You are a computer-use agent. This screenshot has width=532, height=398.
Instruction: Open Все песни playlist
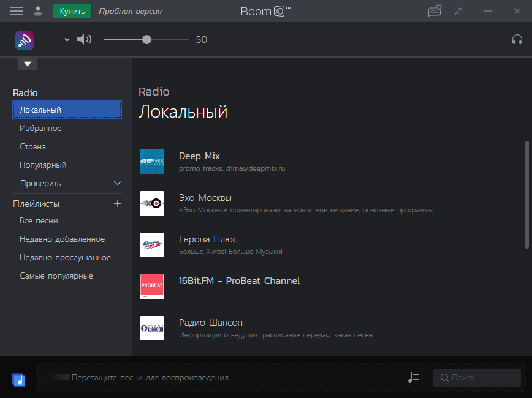click(39, 220)
